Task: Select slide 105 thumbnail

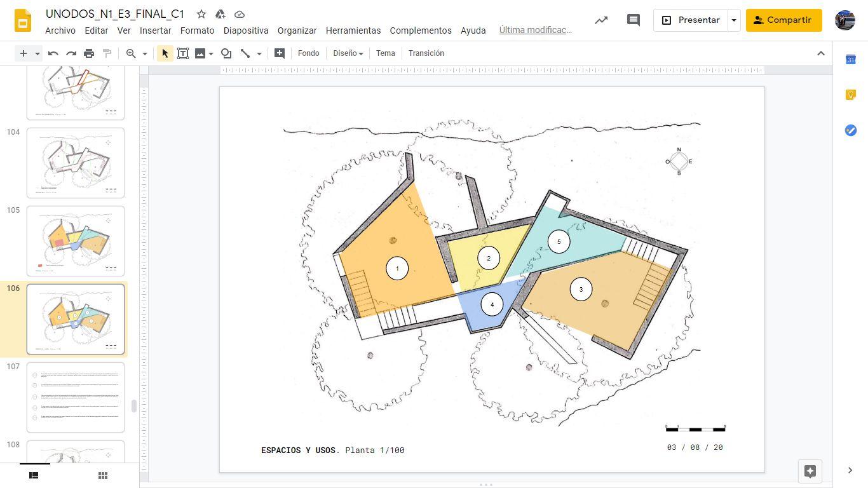Action: click(x=76, y=241)
